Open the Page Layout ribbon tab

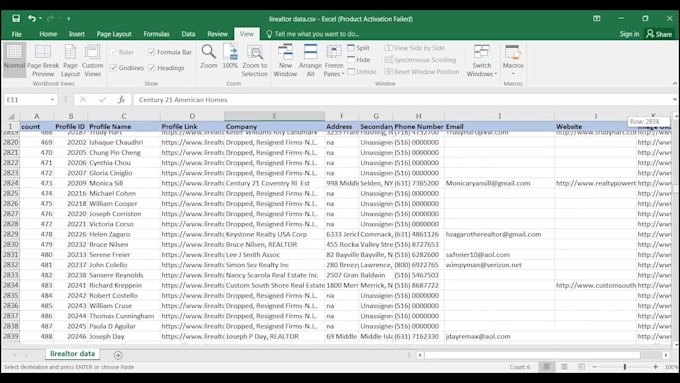114,34
